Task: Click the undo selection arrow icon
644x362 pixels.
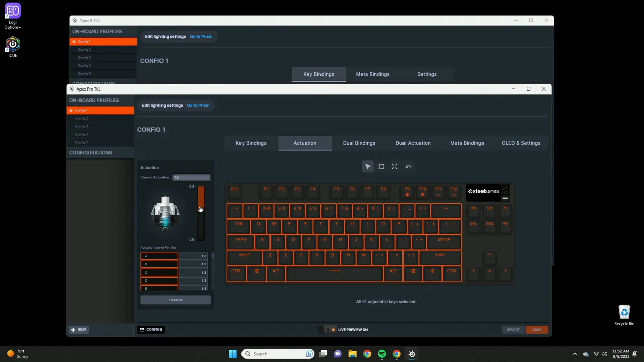Action: click(x=408, y=166)
